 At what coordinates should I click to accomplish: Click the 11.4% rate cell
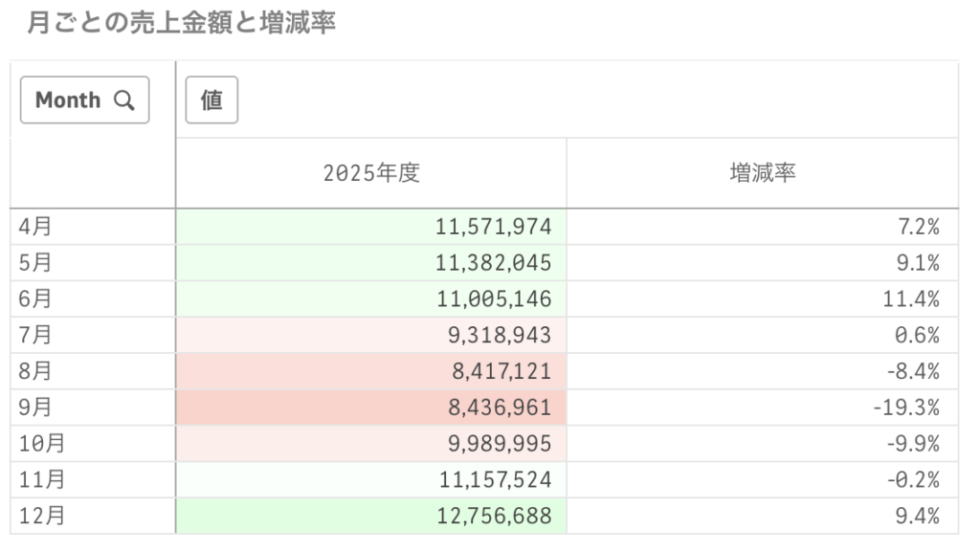pyautogui.click(x=910, y=299)
